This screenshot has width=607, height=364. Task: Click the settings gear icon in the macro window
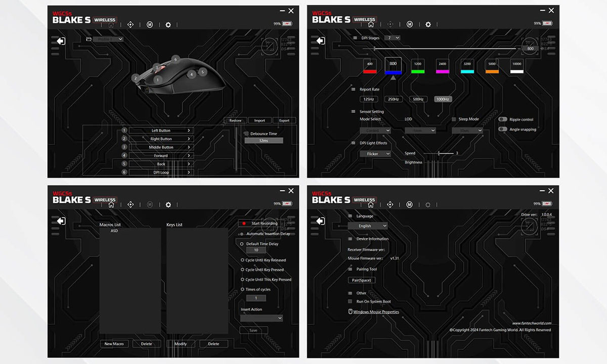168,205
